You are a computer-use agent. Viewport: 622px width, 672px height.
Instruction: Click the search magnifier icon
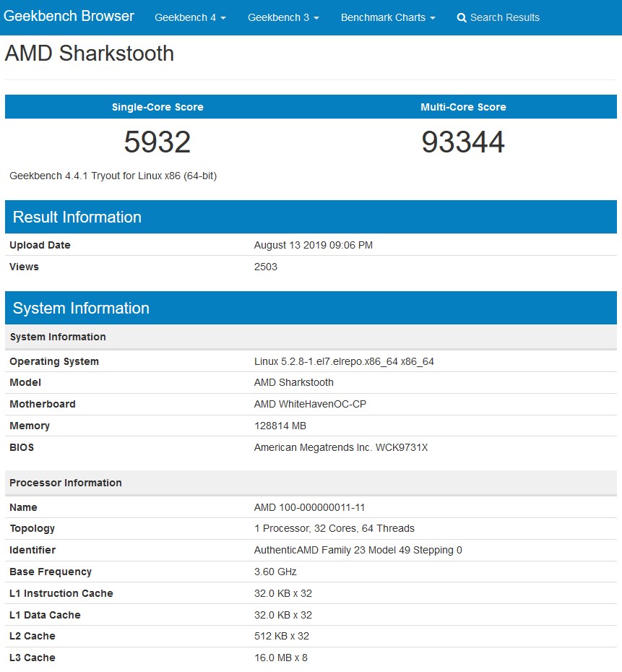click(461, 17)
